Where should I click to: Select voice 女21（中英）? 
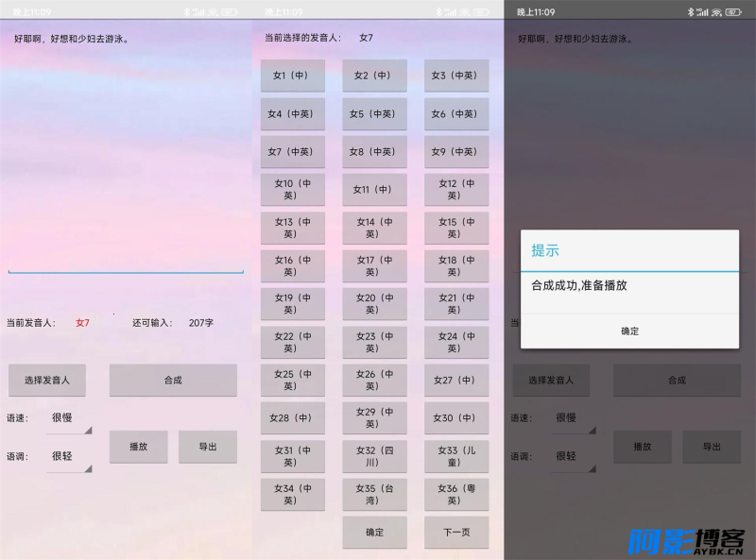tap(456, 304)
